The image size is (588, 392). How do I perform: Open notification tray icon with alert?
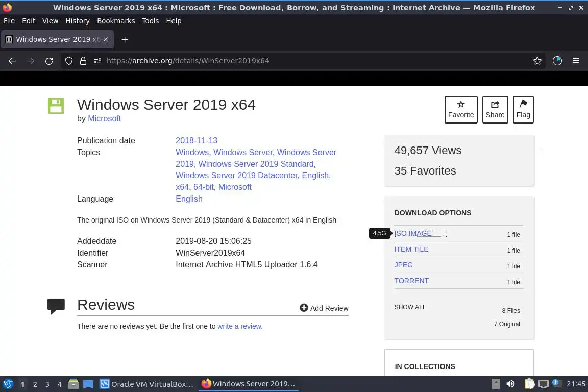557,384
